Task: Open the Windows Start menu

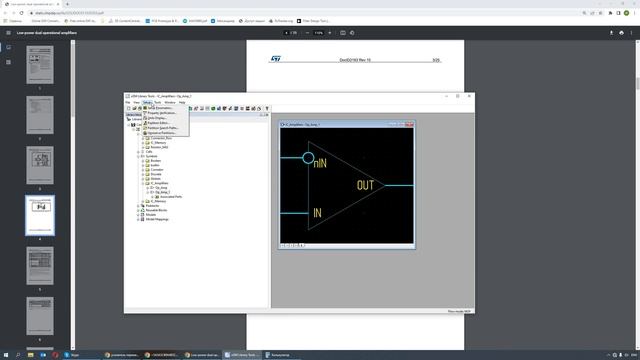Action: pos(6,355)
